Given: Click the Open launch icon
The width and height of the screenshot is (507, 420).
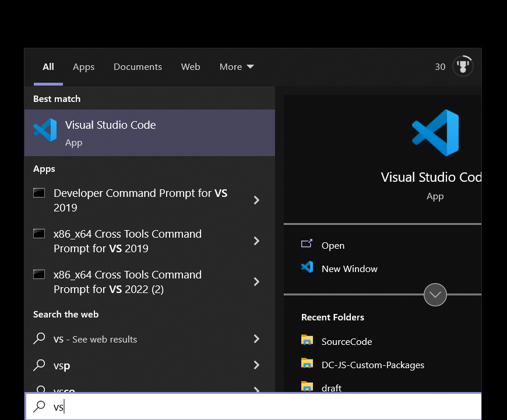Looking at the screenshot, I should (x=307, y=243).
